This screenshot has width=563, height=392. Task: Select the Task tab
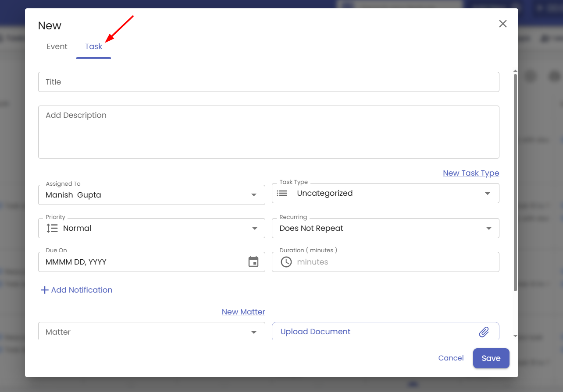[x=93, y=46]
